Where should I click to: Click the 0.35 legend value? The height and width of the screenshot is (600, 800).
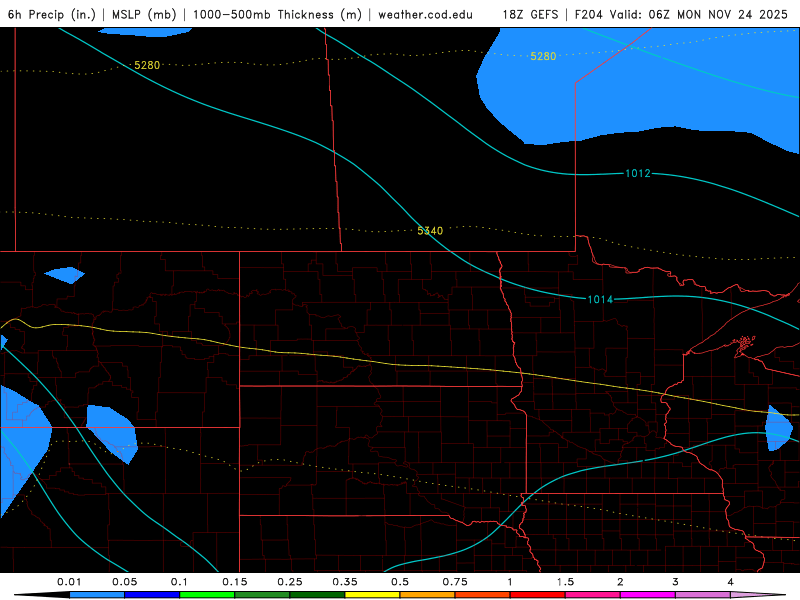pyautogui.click(x=345, y=582)
